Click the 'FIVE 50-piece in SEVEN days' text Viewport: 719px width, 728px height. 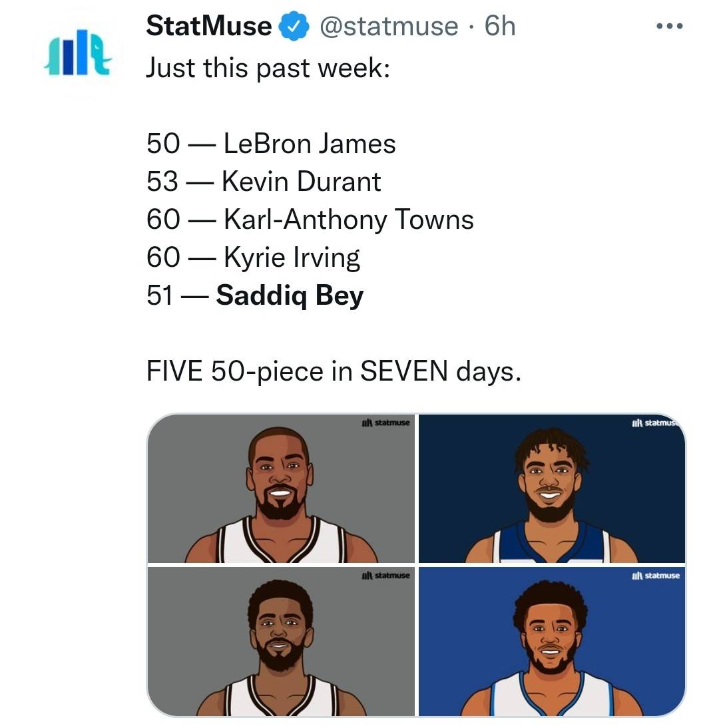[x=334, y=371]
